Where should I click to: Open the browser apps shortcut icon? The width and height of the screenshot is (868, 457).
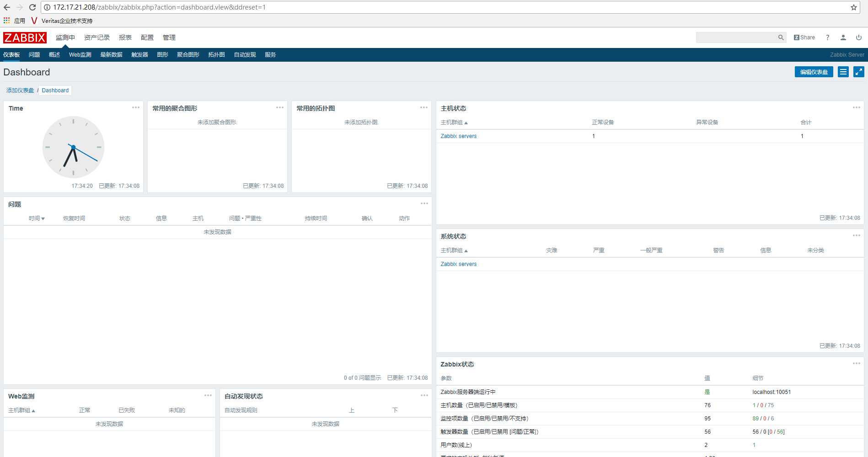coord(6,21)
